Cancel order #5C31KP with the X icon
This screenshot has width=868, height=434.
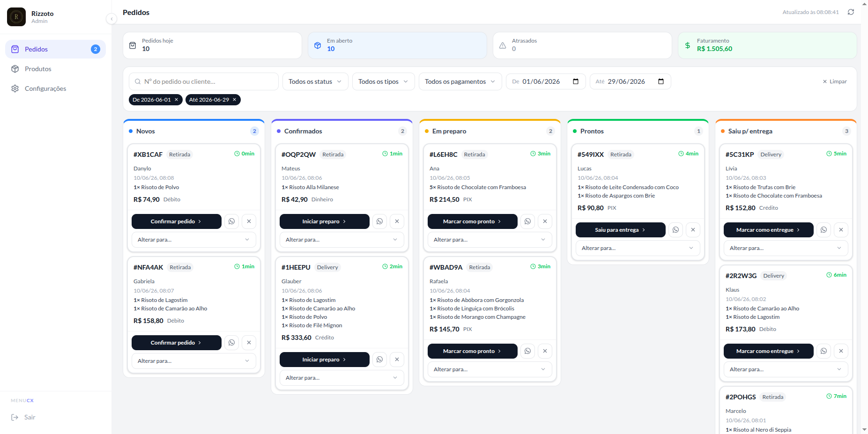pos(841,230)
